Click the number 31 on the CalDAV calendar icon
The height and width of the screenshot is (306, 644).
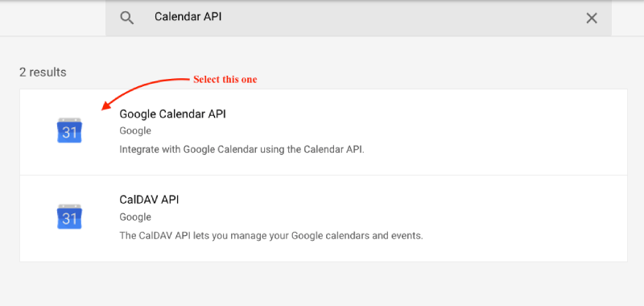click(x=69, y=219)
